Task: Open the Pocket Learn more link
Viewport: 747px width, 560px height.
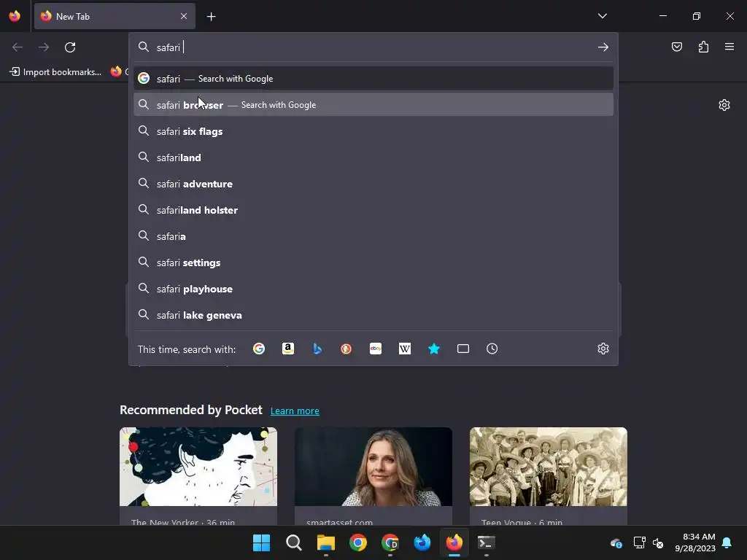Action: 295,411
